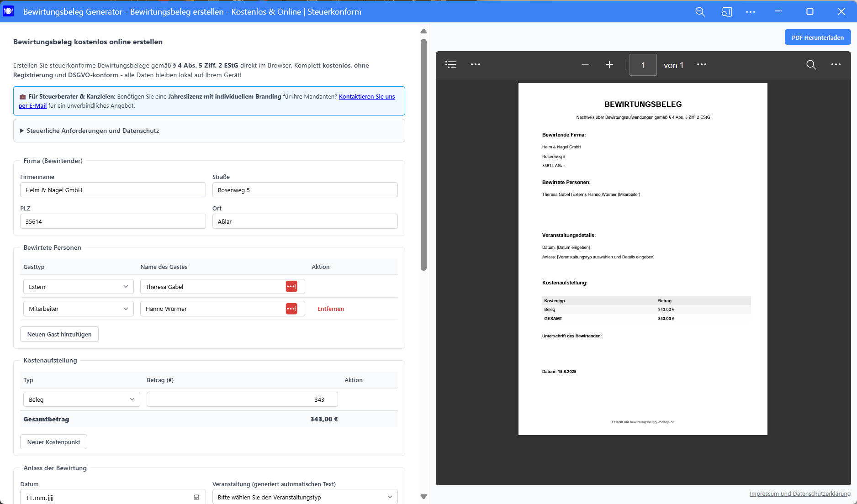The width and height of the screenshot is (857, 504).
Task: Click the scrollbar up arrow
Action: click(x=423, y=31)
